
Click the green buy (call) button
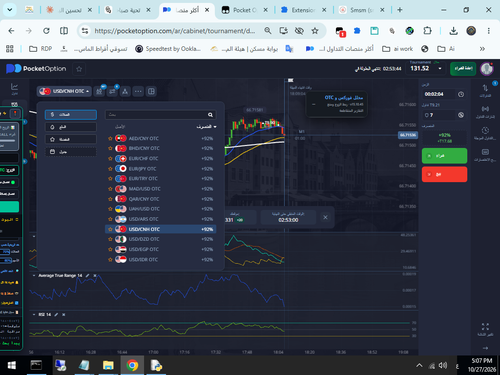pyautogui.click(x=444, y=156)
